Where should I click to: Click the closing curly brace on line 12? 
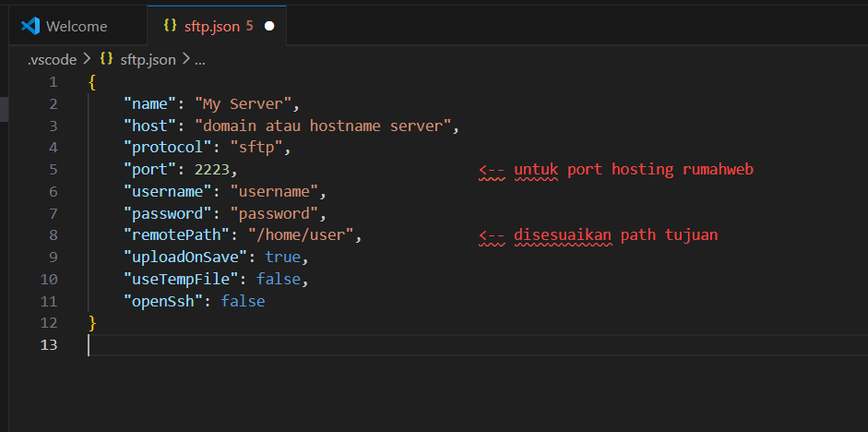pos(92,323)
